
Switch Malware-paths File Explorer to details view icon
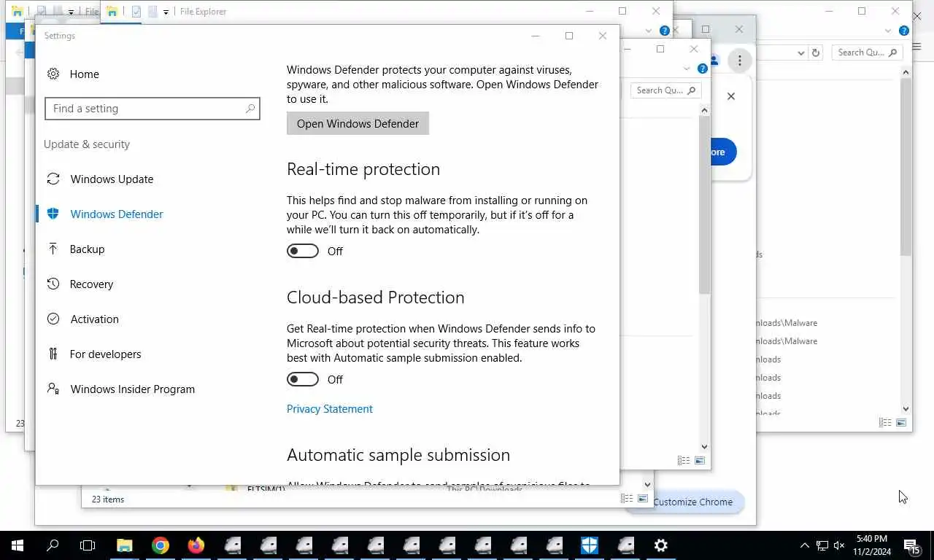(885, 423)
